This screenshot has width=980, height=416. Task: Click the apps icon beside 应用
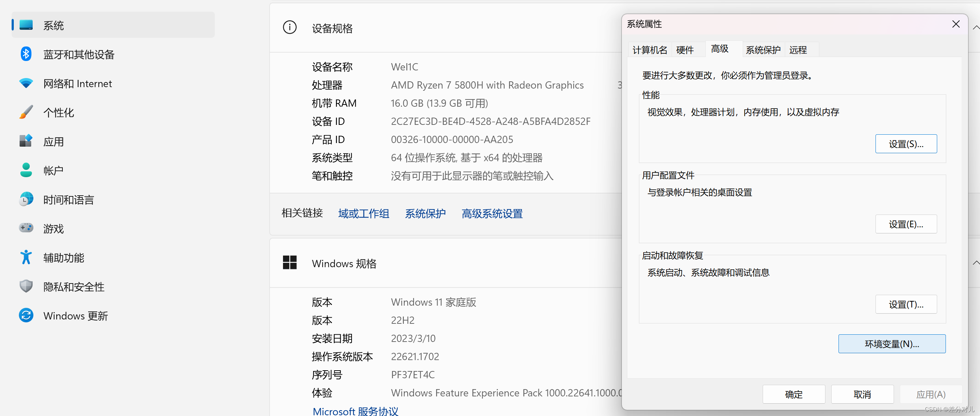click(26, 141)
